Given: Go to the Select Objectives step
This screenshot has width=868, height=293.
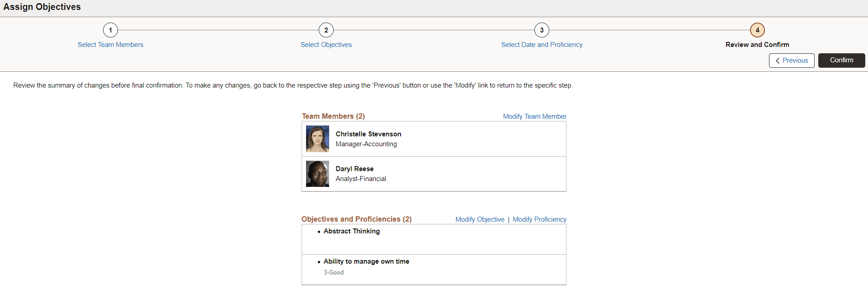Looking at the screenshot, I should point(326,45).
